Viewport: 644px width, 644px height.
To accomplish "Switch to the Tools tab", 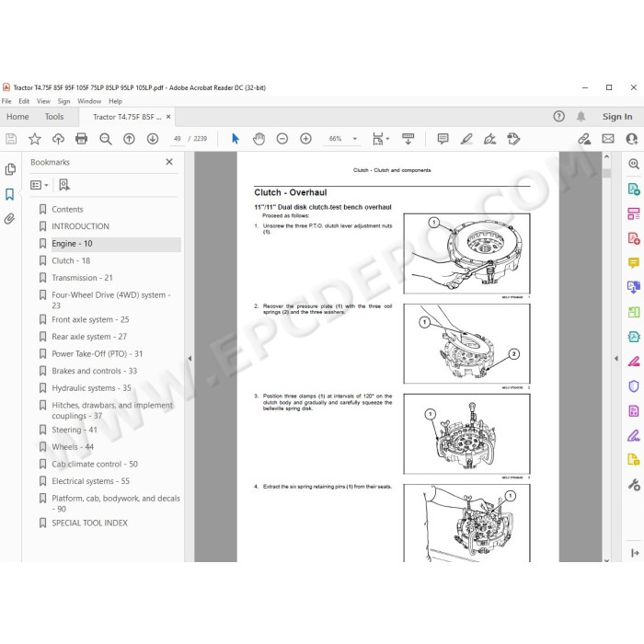I will coord(54,117).
